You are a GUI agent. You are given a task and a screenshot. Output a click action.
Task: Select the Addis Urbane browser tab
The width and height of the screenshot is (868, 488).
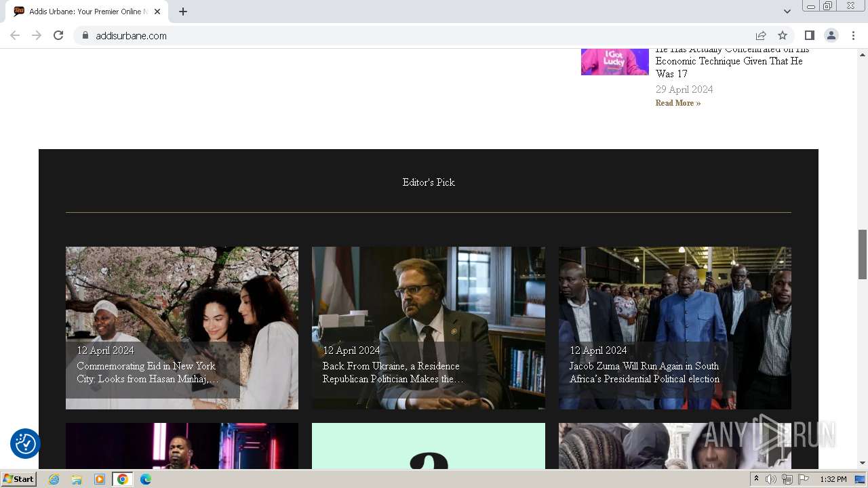point(86,12)
